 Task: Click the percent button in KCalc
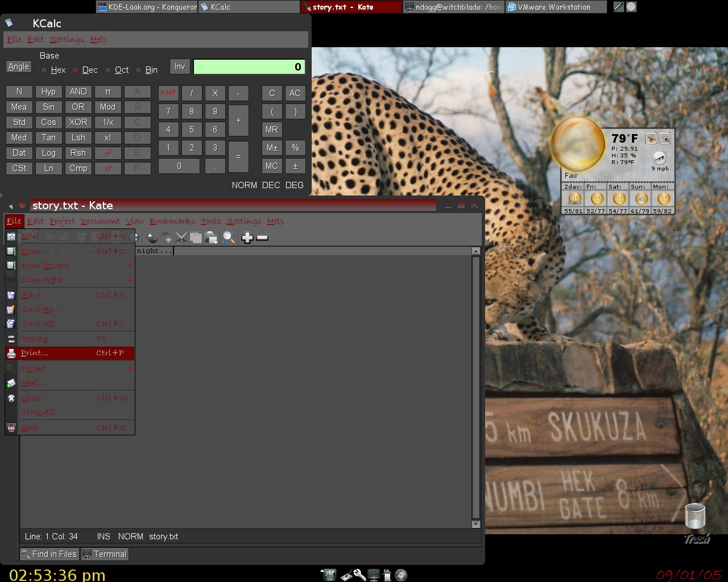click(x=295, y=148)
